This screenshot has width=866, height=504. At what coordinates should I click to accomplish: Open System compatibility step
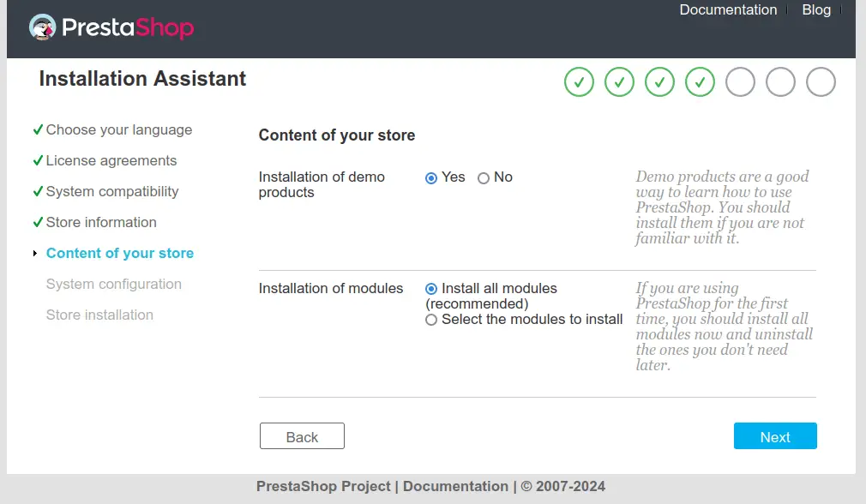pyautogui.click(x=111, y=192)
